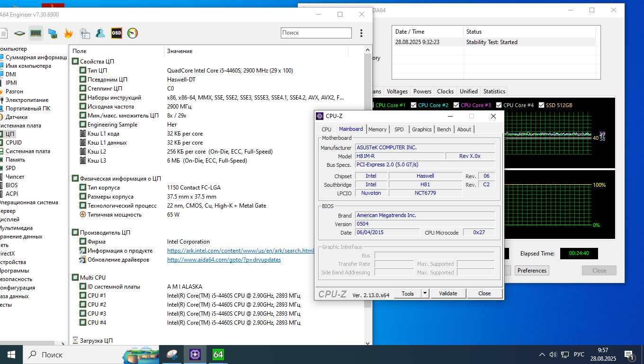Open the Clocks tab in stability test
The height and width of the screenshot is (364, 644).
coord(445,91)
